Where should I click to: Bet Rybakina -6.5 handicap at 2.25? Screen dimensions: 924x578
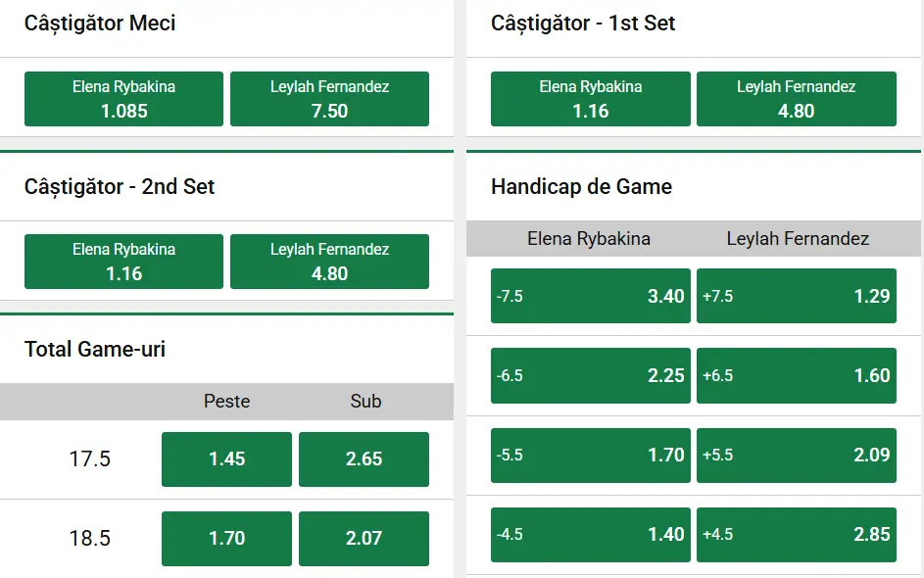[590, 375]
